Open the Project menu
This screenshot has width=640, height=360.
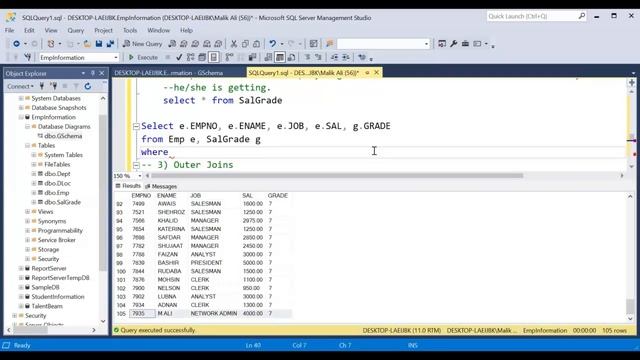pos(103,30)
